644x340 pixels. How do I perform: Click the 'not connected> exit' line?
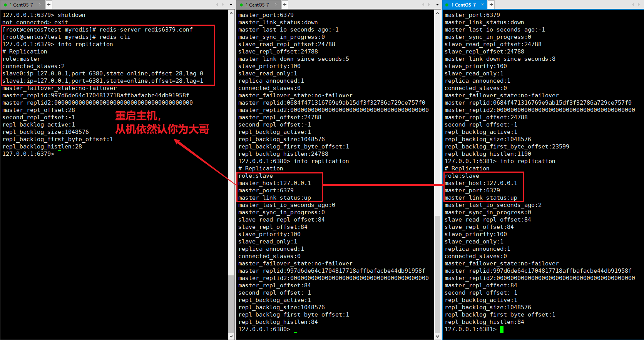pyautogui.click(x=35, y=22)
